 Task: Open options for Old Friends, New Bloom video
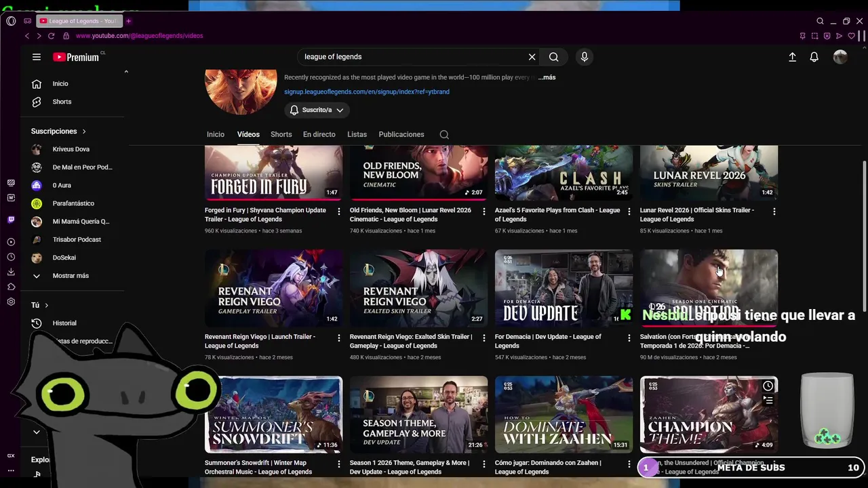(484, 211)
